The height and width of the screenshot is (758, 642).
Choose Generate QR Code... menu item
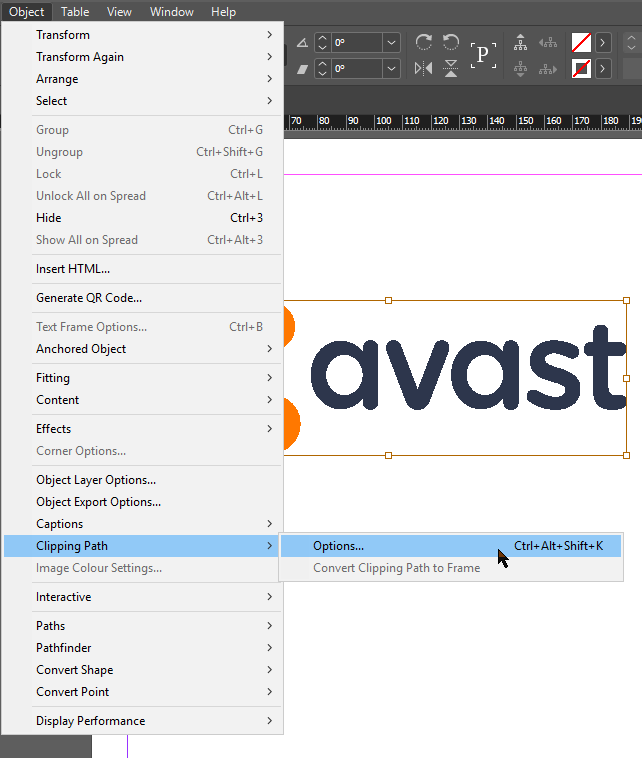(142, 298)
